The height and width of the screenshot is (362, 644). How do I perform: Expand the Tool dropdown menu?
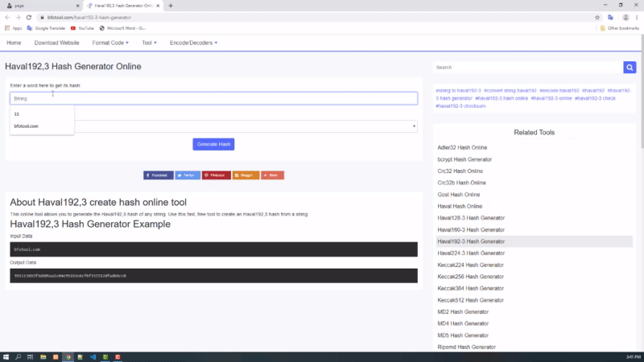(149, 43)
